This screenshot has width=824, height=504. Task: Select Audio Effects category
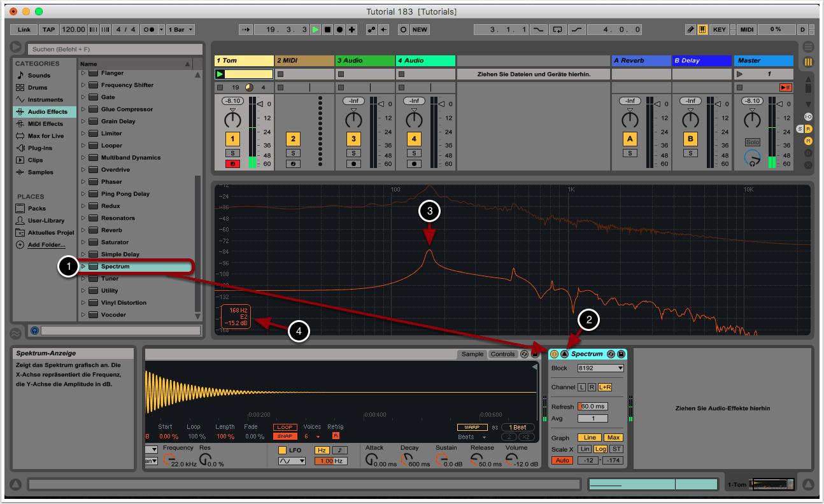[46, 112]
